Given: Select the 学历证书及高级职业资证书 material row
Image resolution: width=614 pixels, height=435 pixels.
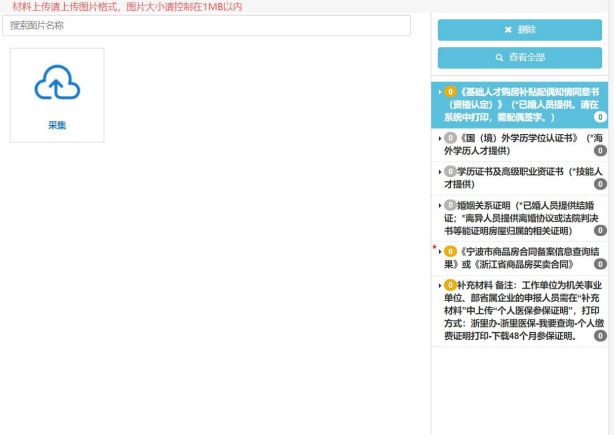Looking at the screenshot, I should coord(520,178).
